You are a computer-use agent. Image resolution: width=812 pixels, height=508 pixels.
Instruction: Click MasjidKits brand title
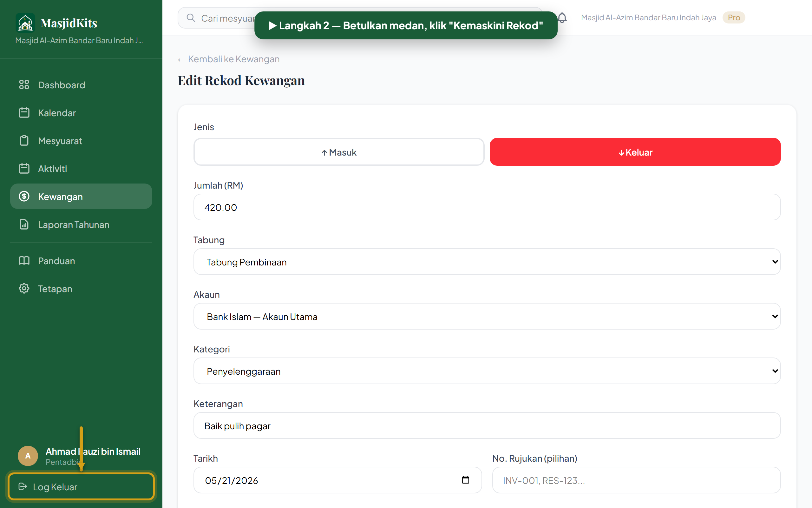(x=69, y=23)
